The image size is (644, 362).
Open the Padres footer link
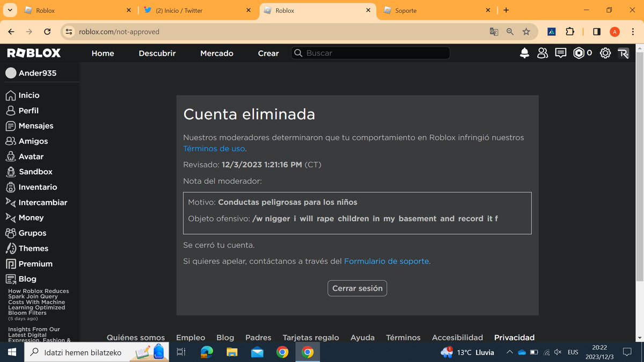click(x=258, y=337)
